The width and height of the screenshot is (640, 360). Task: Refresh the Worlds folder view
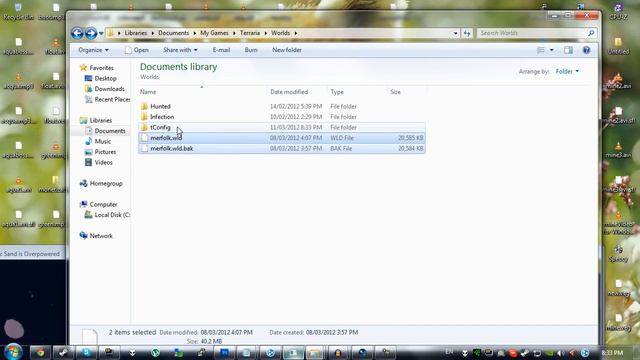tap(467, 33)
